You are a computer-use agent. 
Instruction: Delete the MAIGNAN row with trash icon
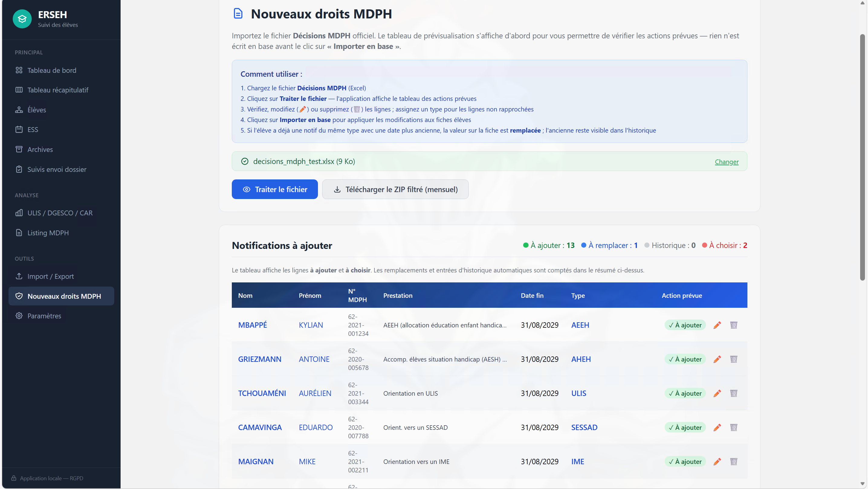pyautogui.click(x=734, y=462)
